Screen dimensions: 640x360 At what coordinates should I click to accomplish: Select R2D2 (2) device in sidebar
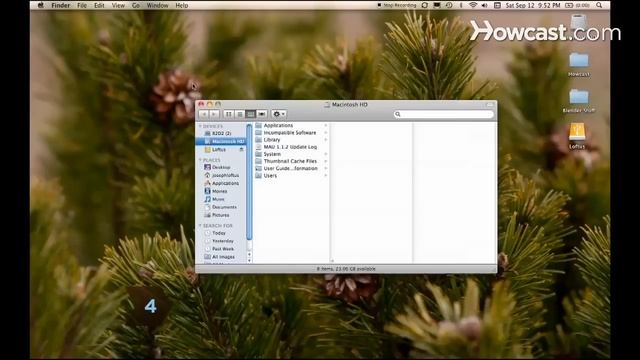[220, 133]
